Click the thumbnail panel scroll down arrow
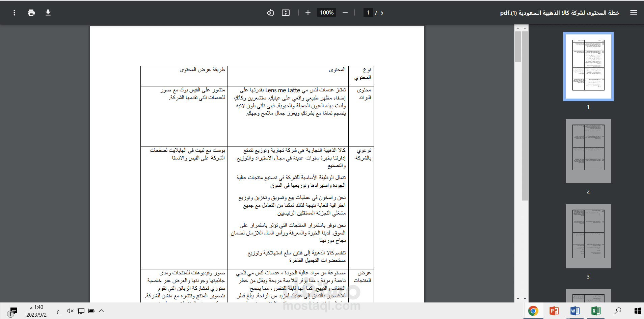 pyautogui.click(x=525, y=298)
